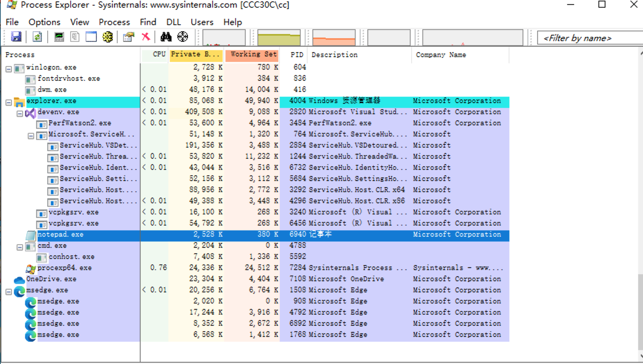The width and height of the screenshot is (643, 364).
Task: Sort by Private Bytes column header
Action: (x=197, y=55)
